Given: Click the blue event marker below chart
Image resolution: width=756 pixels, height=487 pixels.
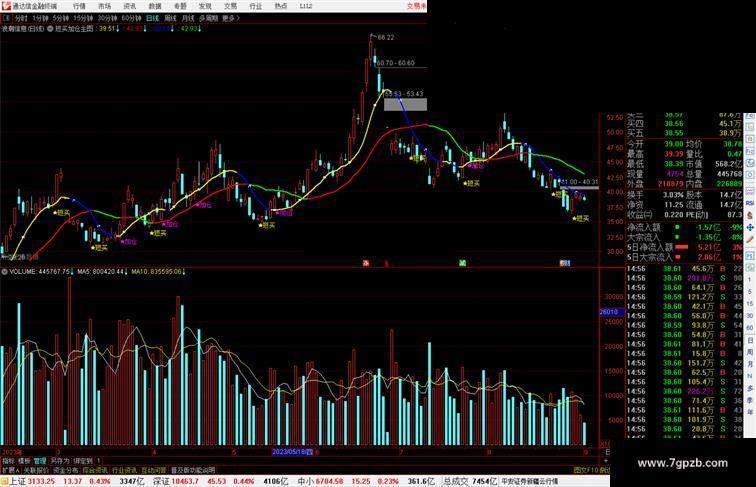Looking at the screenshot, I should click(x=565, y=263).
